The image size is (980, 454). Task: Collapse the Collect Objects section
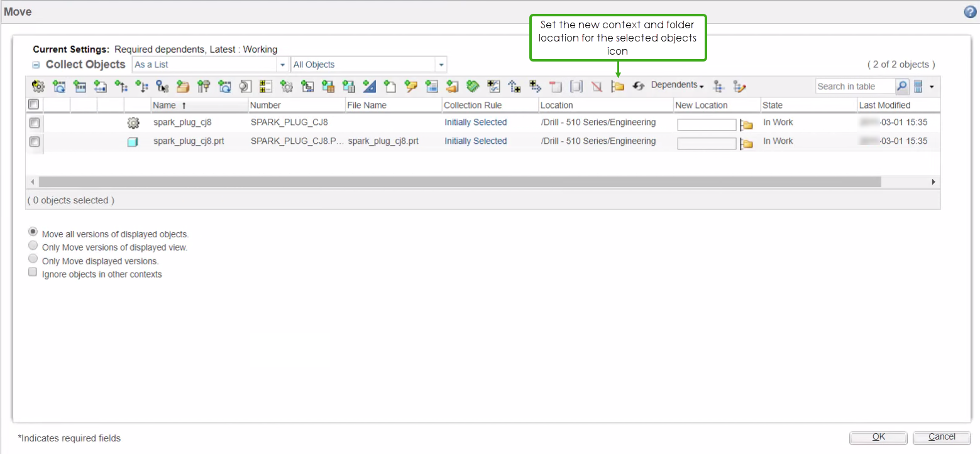[35, 64]
